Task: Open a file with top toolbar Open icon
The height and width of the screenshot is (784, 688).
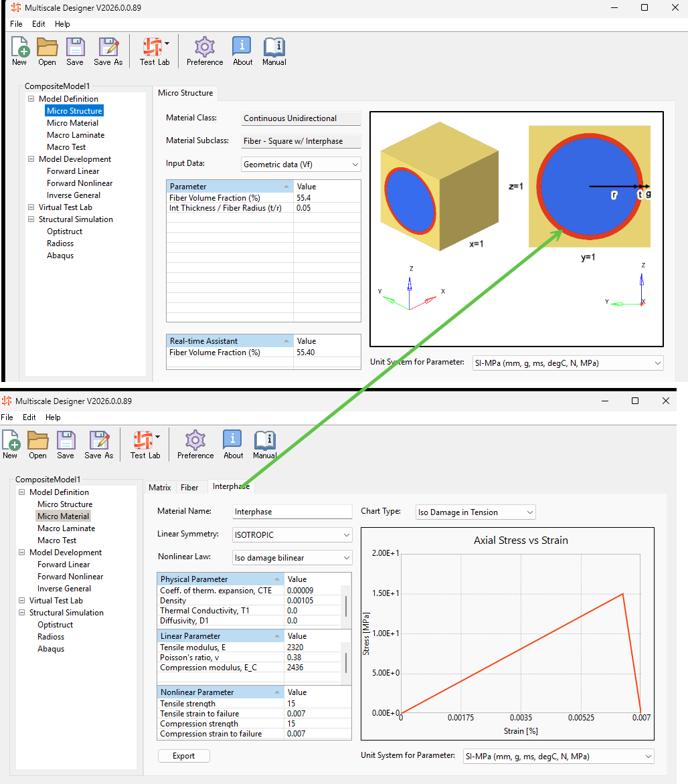Action: (x=47, y=51)
